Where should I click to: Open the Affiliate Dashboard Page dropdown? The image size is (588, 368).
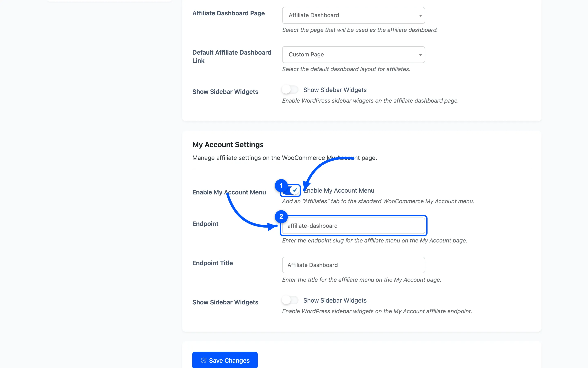[x=353, y=15]
